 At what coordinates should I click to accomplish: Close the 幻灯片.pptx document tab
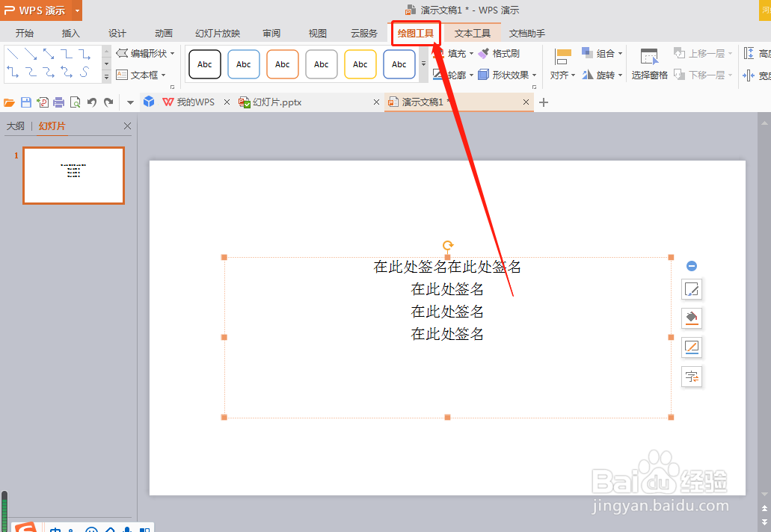coord(376,102)
